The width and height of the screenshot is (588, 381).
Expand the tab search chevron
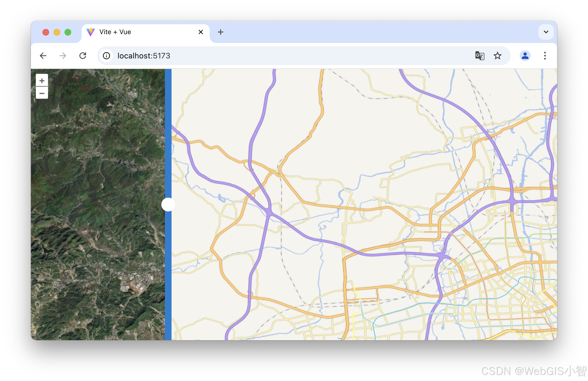[x=546, y=32]
